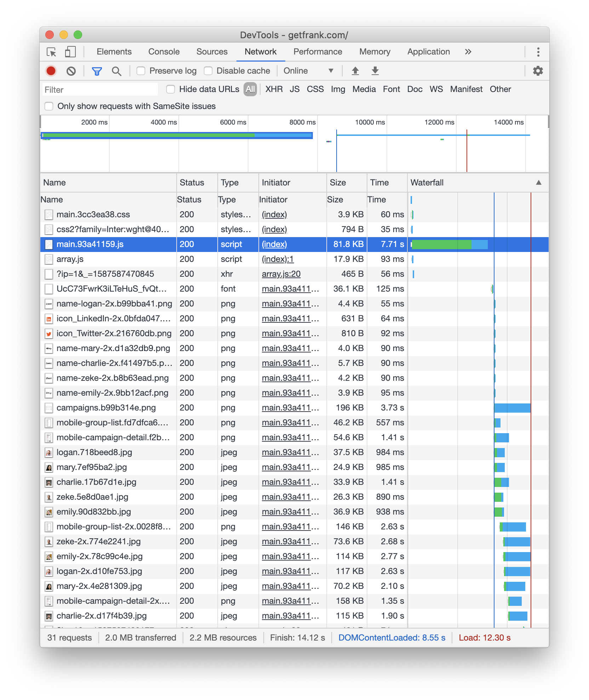The height and width of the screenshot is (700, 589).
Task: Filter requests by XHR type
Action: point(274,89)
